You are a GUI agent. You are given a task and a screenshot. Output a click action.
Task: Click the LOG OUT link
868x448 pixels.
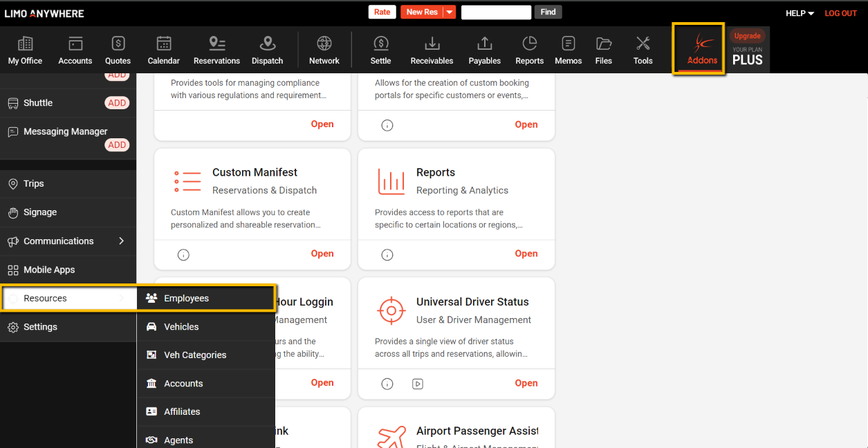[x=840, y=13]
